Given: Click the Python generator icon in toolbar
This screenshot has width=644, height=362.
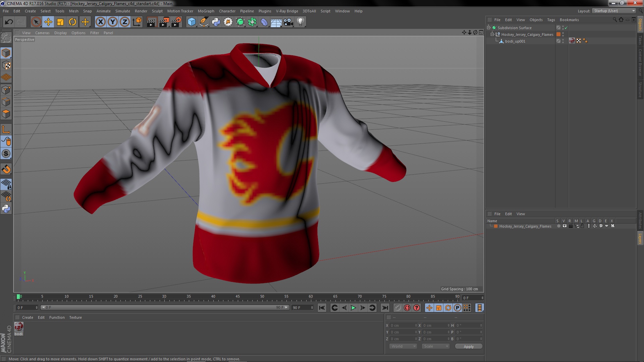Looking at the screenshot, I should tap(216, 22).
